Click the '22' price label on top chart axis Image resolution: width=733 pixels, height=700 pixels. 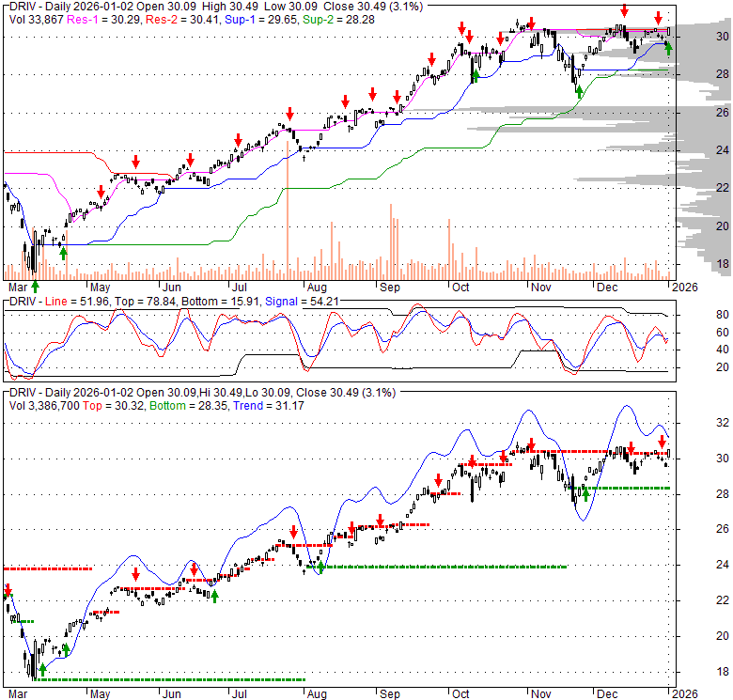[723, 188]
